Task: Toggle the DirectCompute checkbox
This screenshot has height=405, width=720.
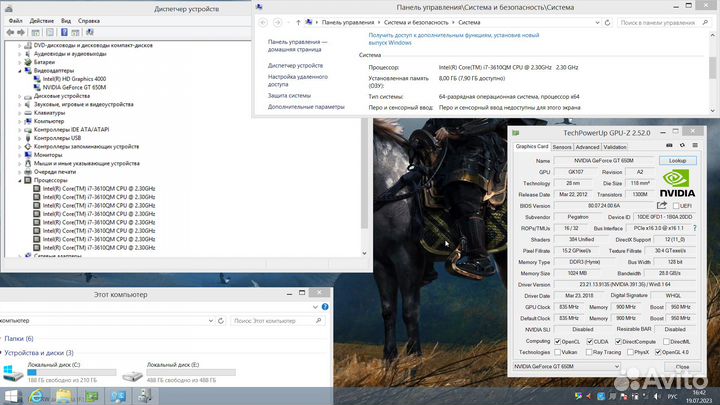Action: click(618, 342)
